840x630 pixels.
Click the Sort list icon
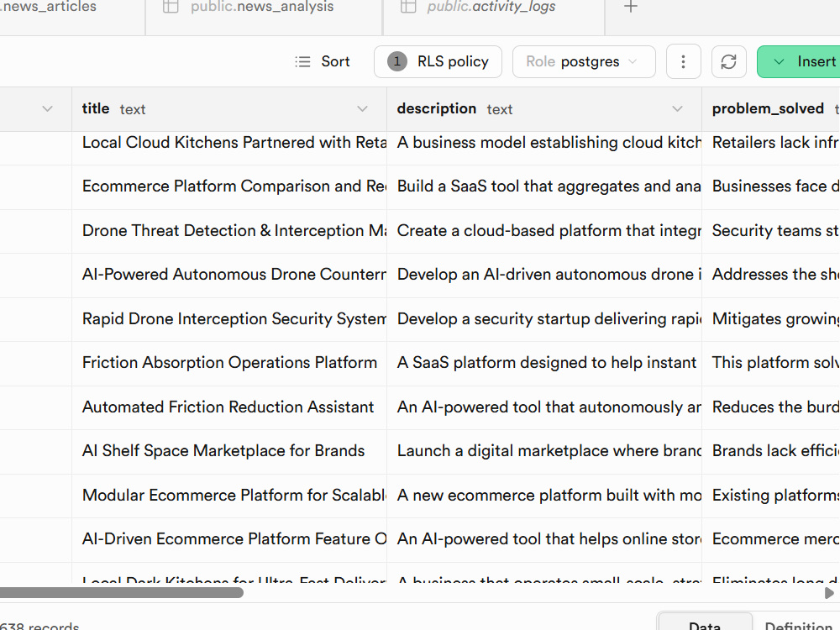click(302, 61)
